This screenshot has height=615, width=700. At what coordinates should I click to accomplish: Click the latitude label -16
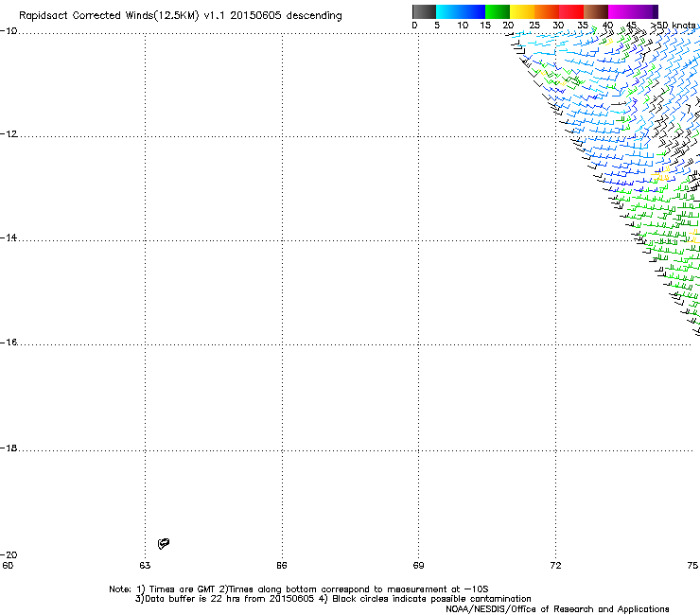click(9, 343)
